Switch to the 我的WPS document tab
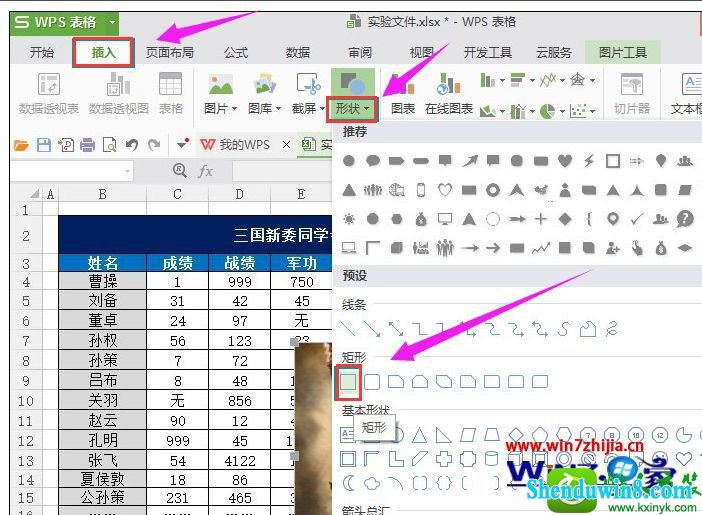 (x=235, y=145)
